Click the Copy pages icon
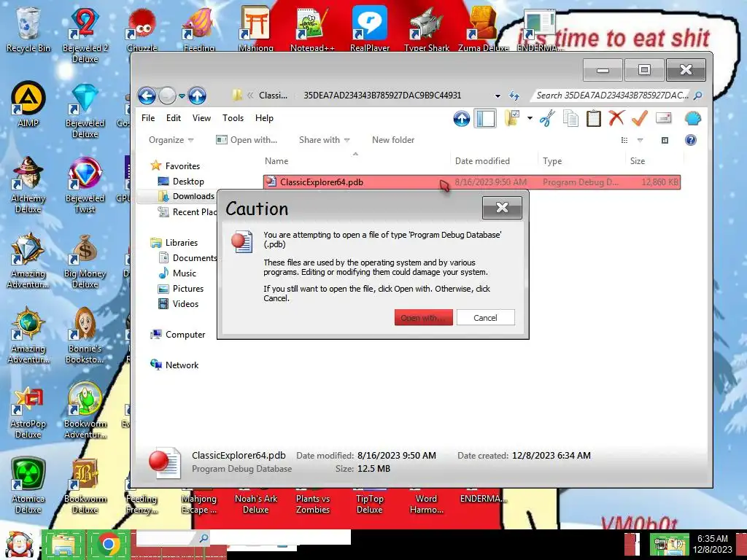 coord(570,118)
